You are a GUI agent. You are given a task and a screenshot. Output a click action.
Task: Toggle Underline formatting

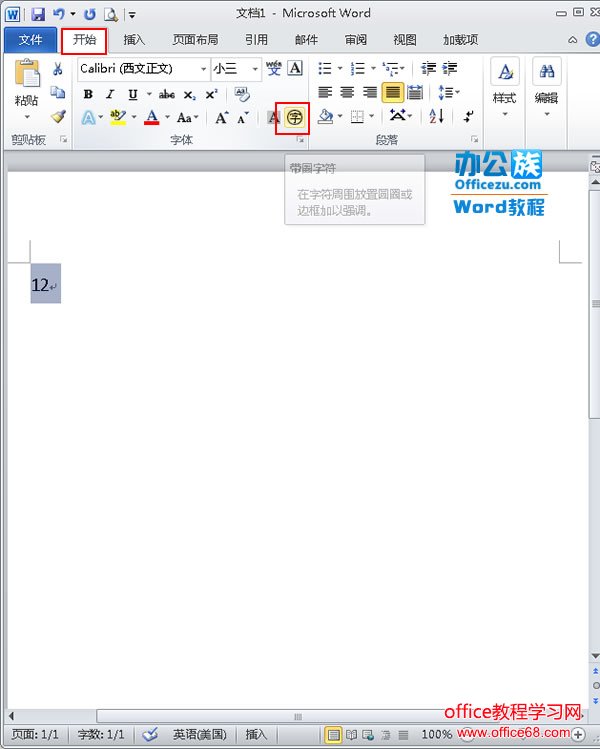[133, 94]
